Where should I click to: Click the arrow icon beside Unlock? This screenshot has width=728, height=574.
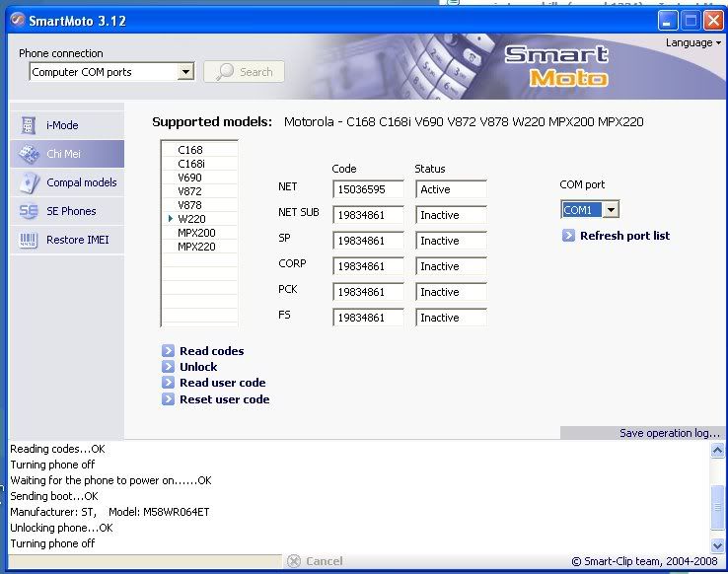[168, 367]
